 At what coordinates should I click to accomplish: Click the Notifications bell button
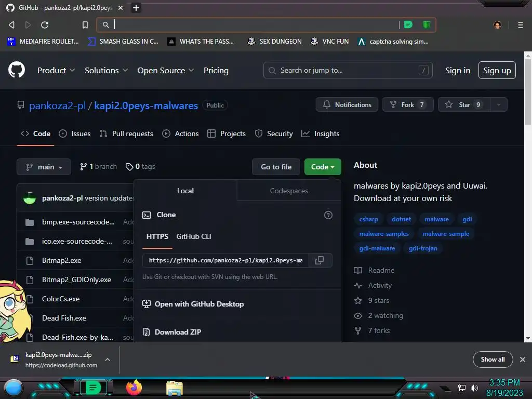[347, 104]
